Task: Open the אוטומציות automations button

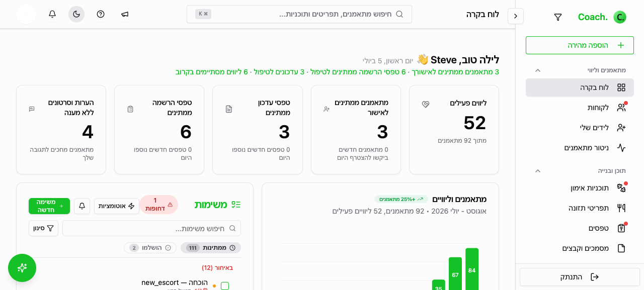Action: 117,206
